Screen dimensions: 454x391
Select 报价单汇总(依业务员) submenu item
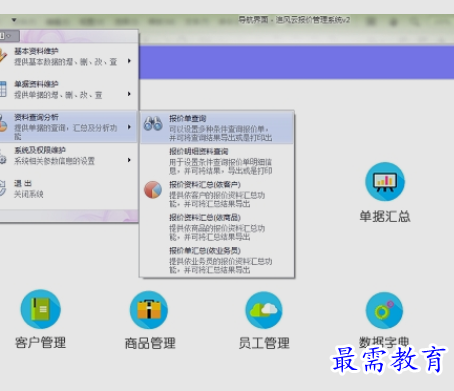pyautogui.click(x=217, y=260)
